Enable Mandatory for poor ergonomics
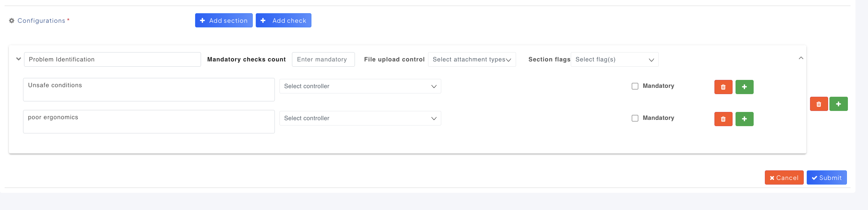 [x=635, y=118]
